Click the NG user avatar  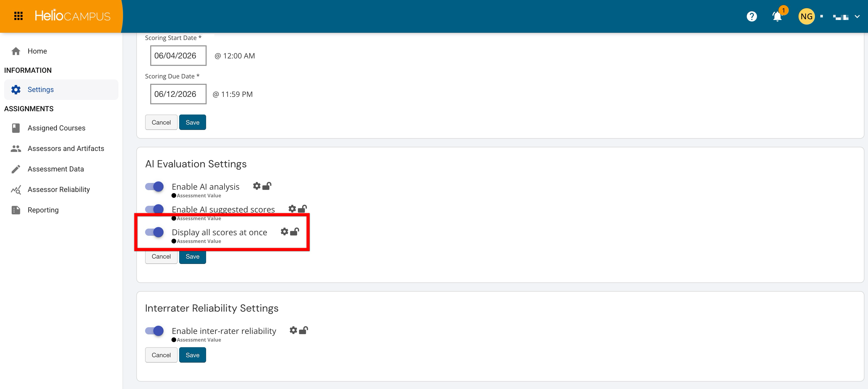(x=806, y=16)
